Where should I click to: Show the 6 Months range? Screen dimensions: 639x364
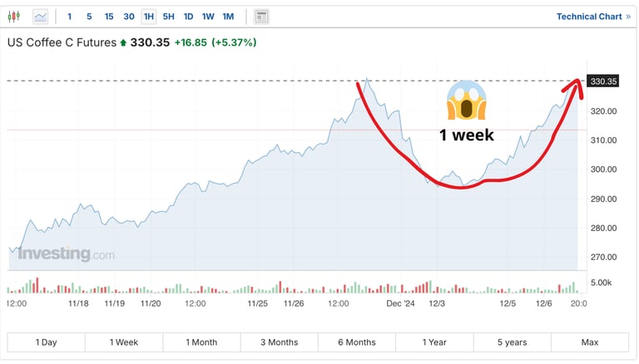(x=356, y=342)
